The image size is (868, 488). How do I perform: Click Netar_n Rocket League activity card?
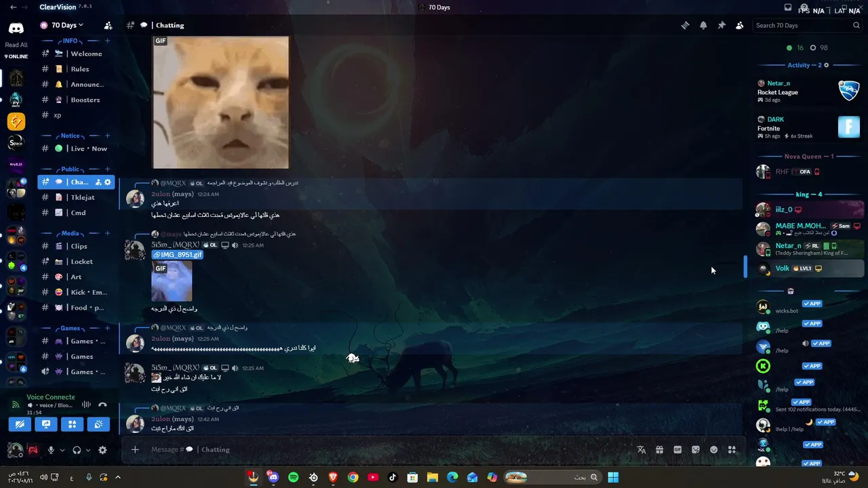tap(809, 92)
